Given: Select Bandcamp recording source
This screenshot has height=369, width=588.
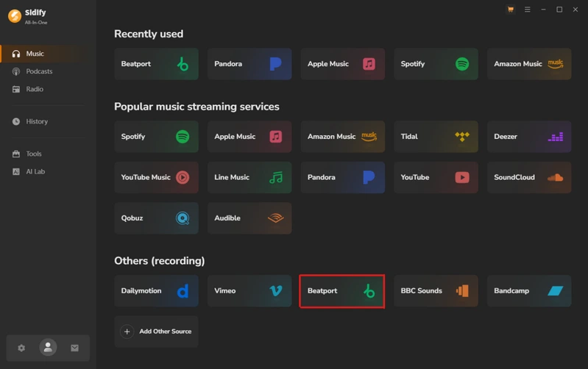Looking at the screenshot, I should point(529,290).
